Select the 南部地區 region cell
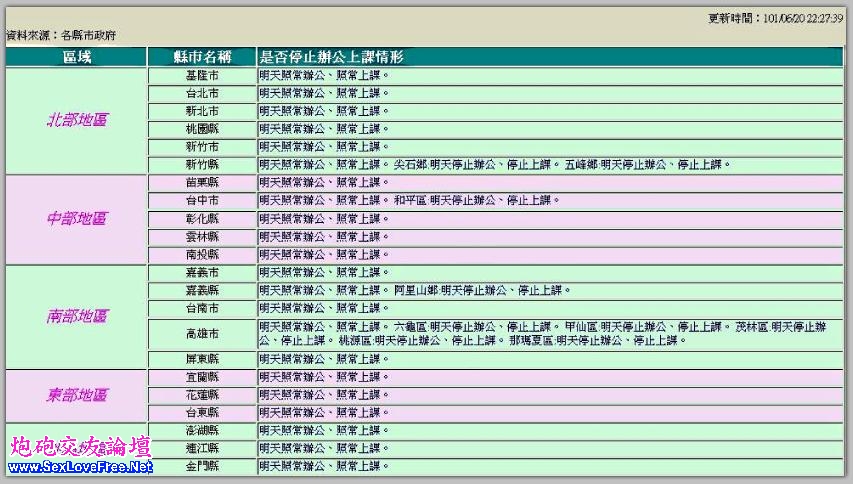This screenshot has width=853, height=484. click(77, 316)
